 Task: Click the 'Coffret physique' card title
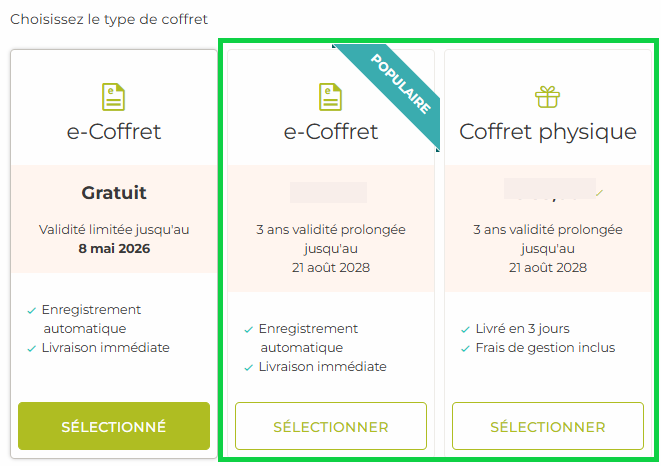547,131
